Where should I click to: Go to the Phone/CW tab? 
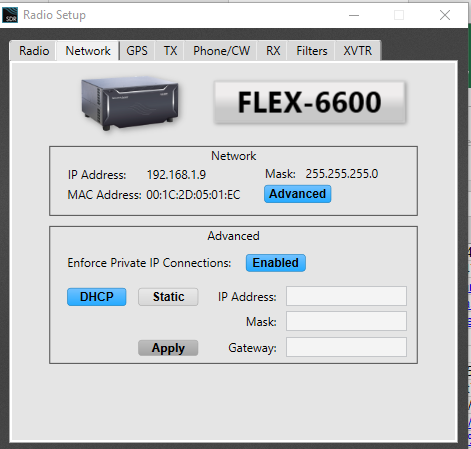221,51
